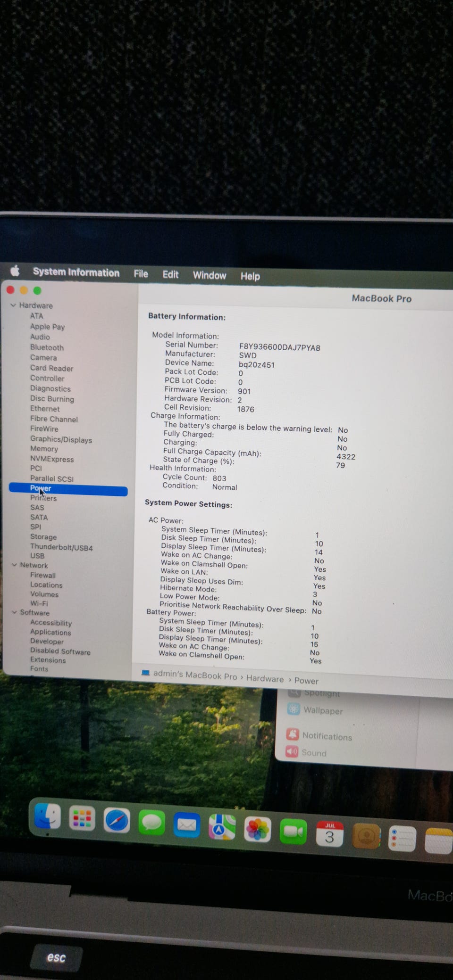Open the File menu
This screenshot has height=980, width=453.
pyautogui.click(x=141, y=274)
